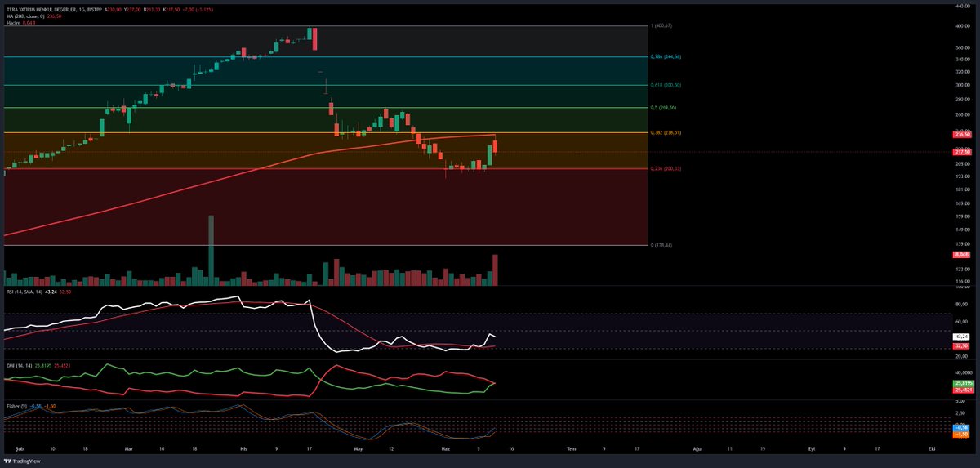Click the May month label on time axis
Viewport: 980px width, 468px height.
click(358, 448)
